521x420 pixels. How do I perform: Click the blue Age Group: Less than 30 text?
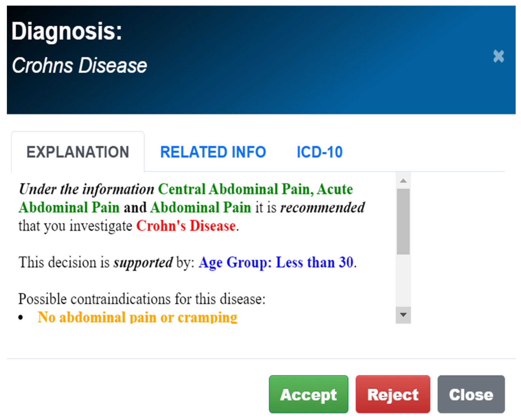(276, 262)
